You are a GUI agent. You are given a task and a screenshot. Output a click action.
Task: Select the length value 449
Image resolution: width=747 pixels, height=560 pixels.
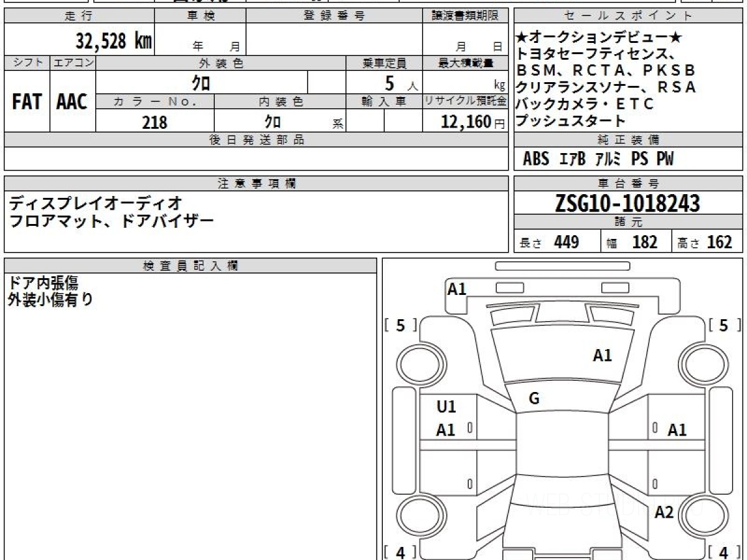[566, 242]
